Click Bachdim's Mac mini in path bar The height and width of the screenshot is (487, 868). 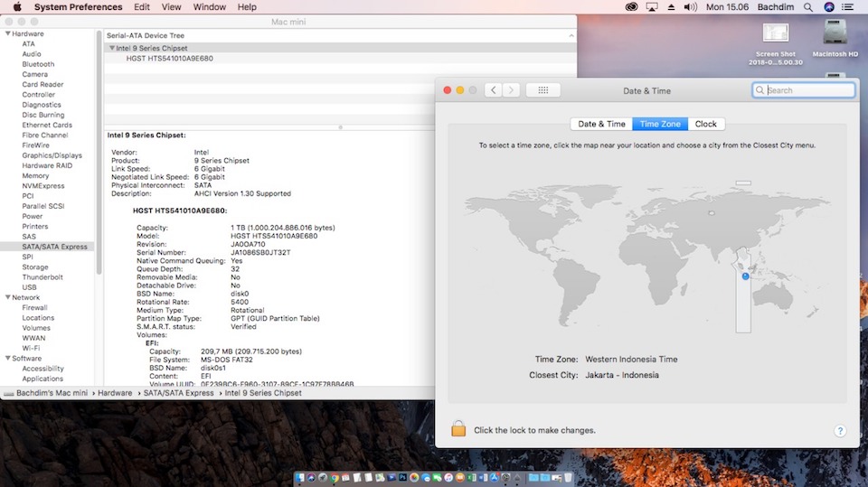tap(52, 393)
